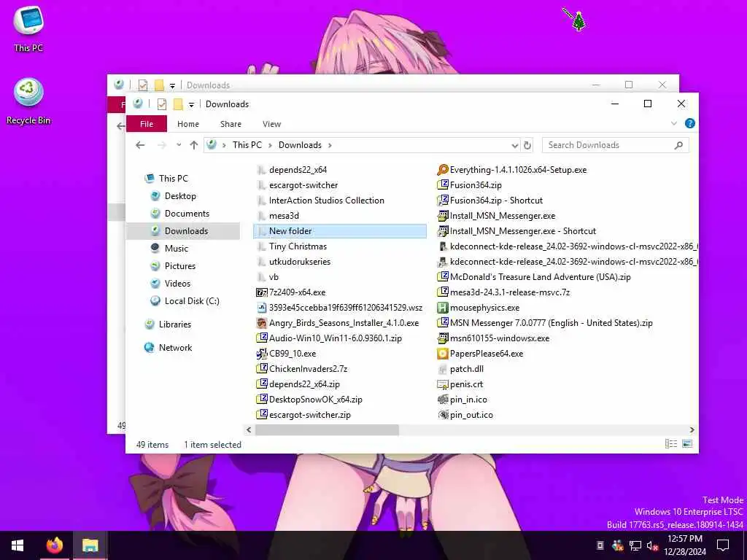This screenshot has height=560, width=747.
Task: Switch to large icons view button
Action: 687,444
